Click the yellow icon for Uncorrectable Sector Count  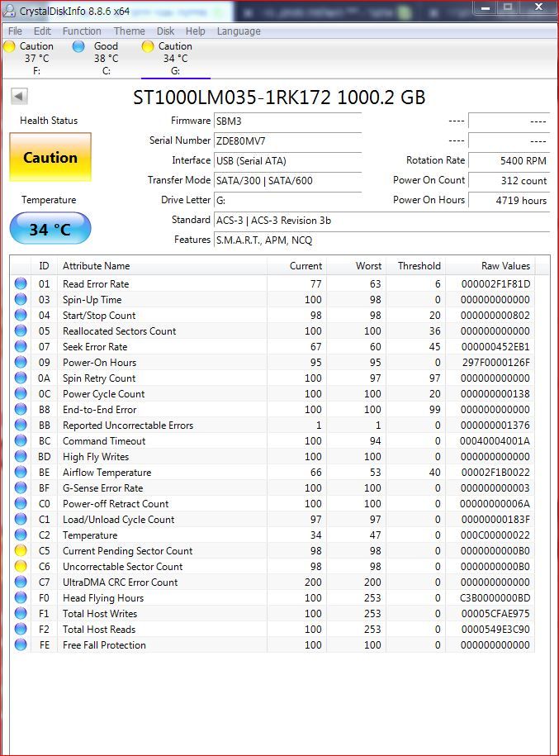coord(21,566)
